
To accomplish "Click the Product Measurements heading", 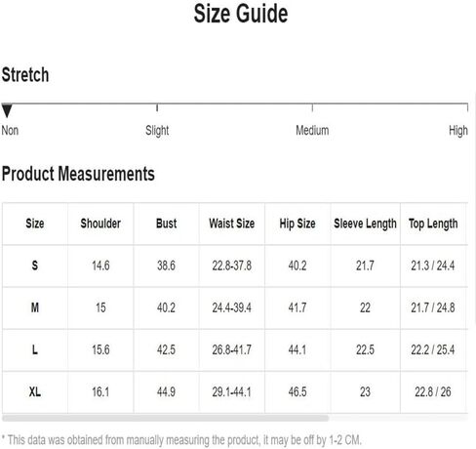I will [78, 174].
